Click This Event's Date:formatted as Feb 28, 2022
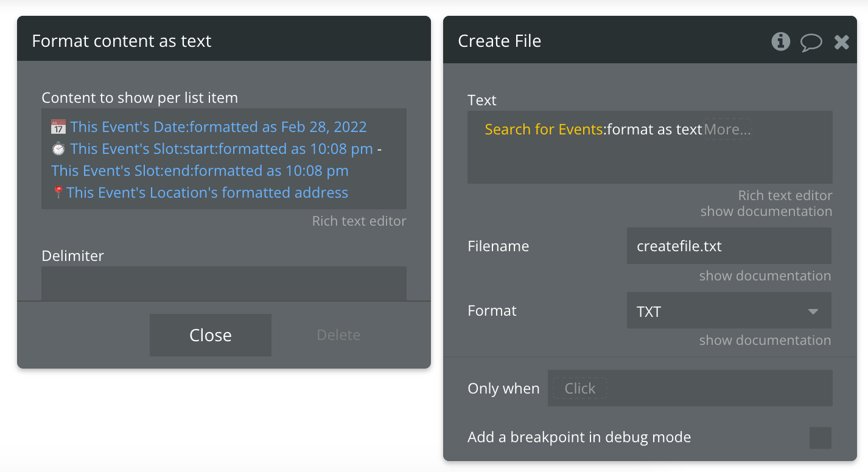The height and width of the screenshot is (472, 868). (x=219, y=127)
